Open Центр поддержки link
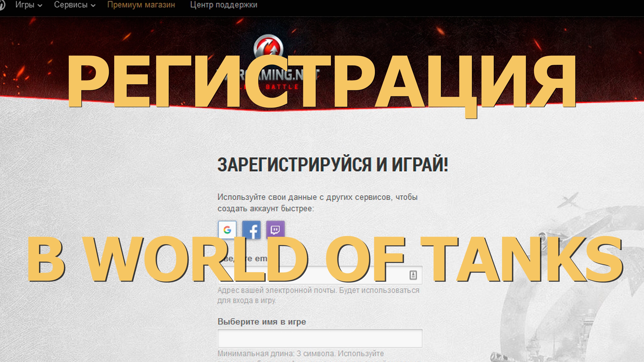The height and width of the screenshot is (362, 644). (224, 5)
